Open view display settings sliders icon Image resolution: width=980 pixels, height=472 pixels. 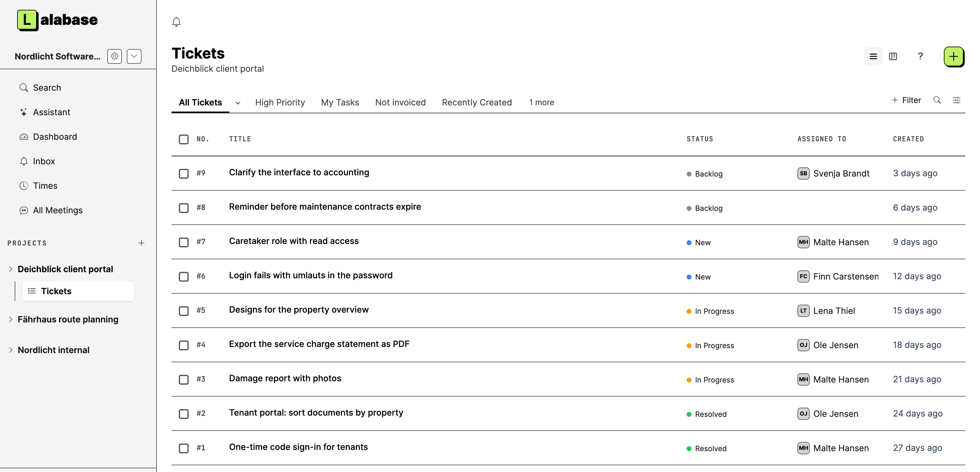coord(956,100)
